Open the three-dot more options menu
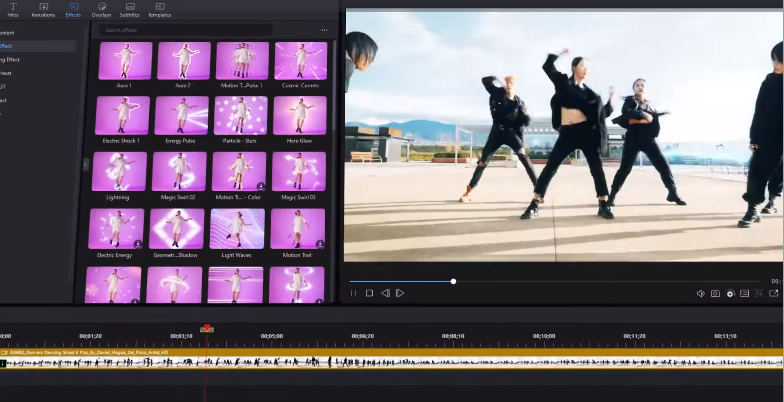 click(x=323, y=30)
